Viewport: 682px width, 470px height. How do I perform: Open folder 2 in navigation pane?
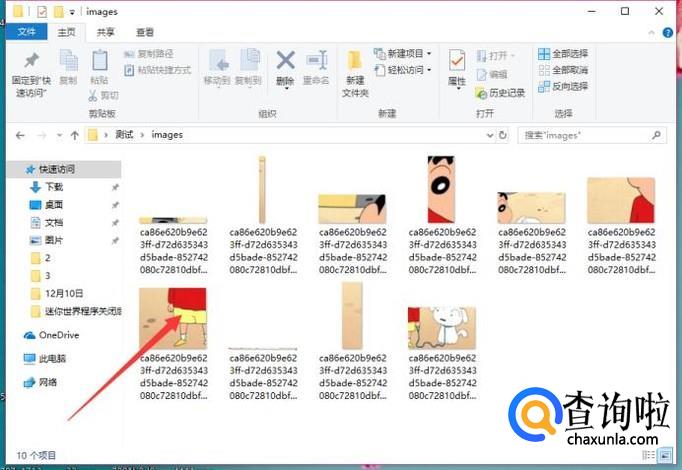click(47, 258)
